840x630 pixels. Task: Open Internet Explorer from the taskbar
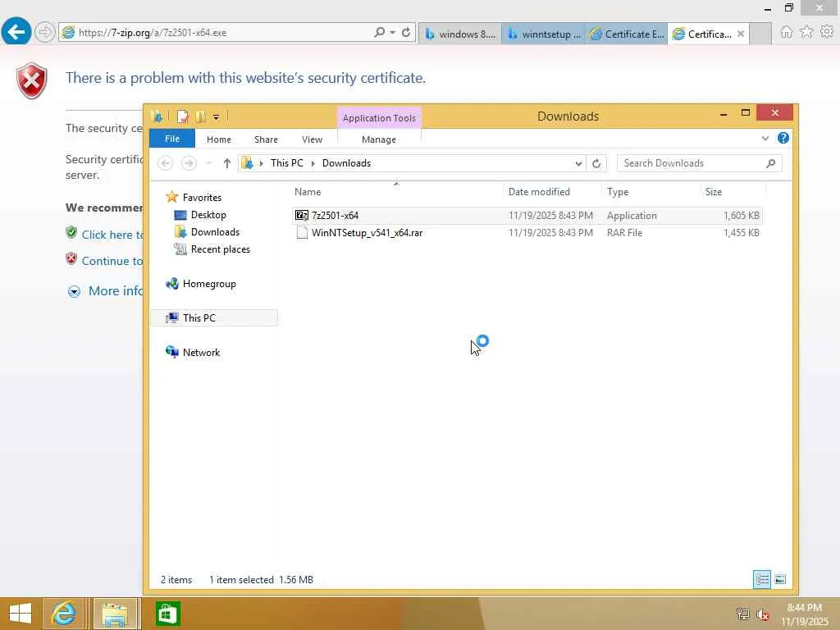click(x=63, y=614)
